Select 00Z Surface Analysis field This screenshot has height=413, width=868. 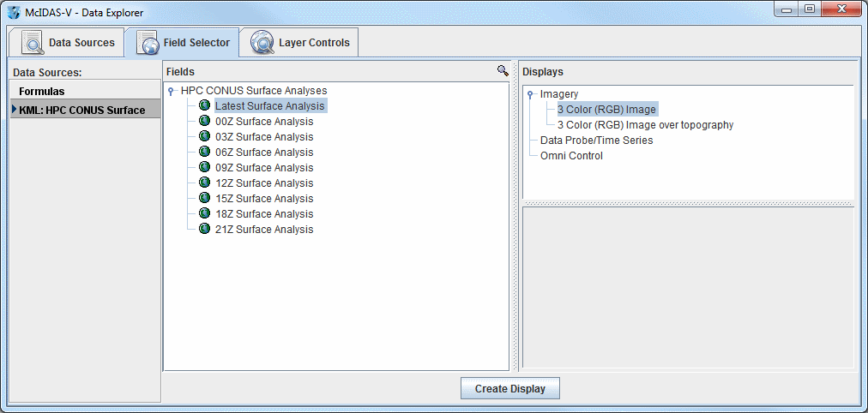[264, 121]
